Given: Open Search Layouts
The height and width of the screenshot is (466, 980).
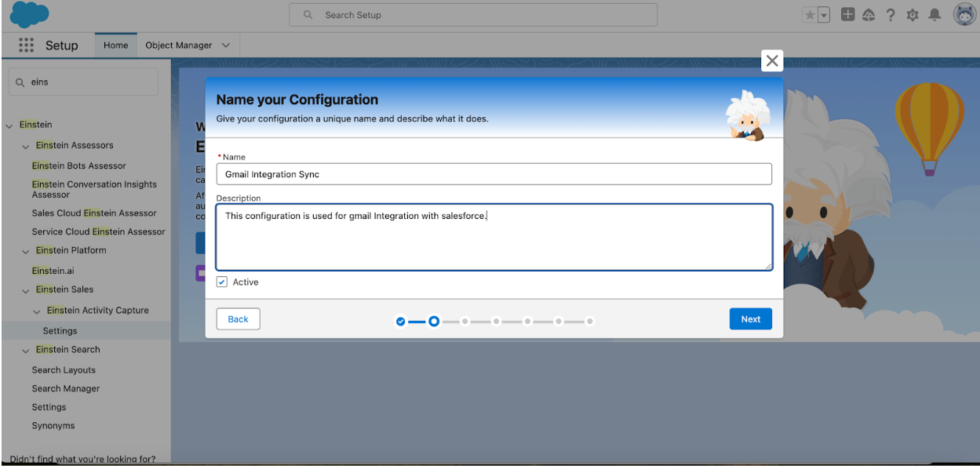Looking at the screenshot, I should coord(64,370).
